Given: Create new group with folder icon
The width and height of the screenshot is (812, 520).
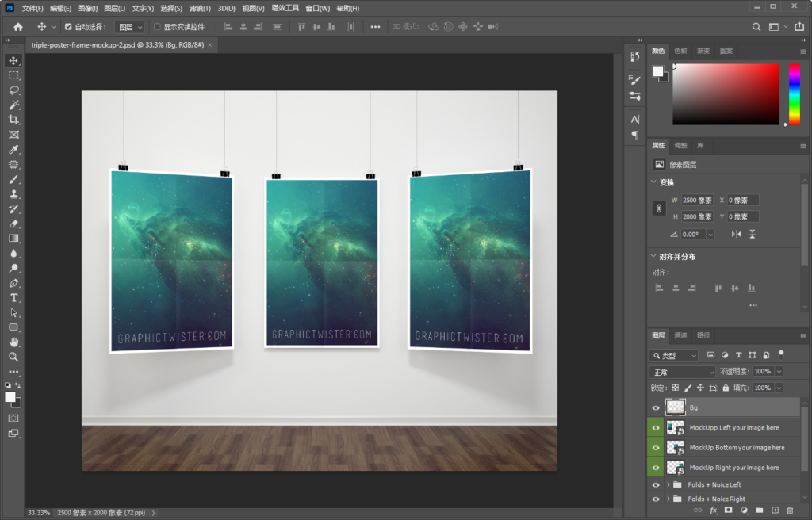Looking at the screenshot, I should 759,510.
